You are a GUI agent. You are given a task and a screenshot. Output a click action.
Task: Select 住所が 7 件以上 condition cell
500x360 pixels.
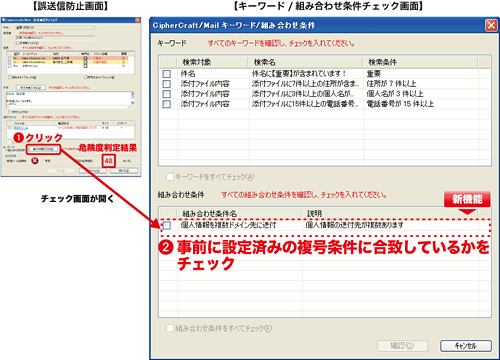(x=391, y=84)
